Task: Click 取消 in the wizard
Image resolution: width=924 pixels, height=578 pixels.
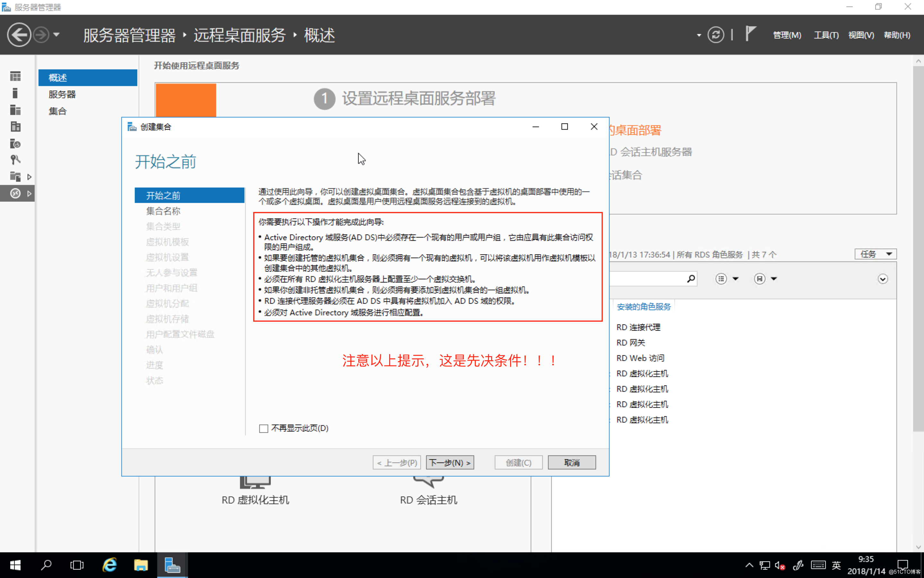Action: [572, 462]
